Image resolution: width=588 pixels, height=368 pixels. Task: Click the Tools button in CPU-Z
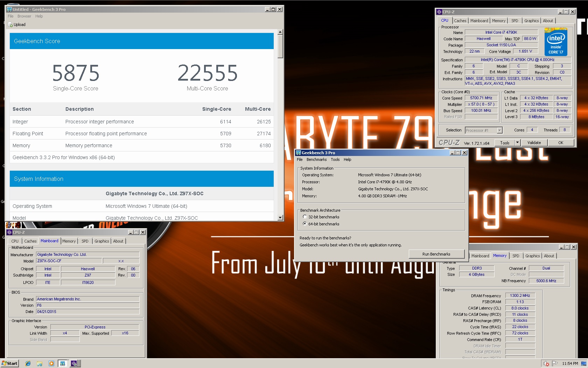(x=504, y=143)
